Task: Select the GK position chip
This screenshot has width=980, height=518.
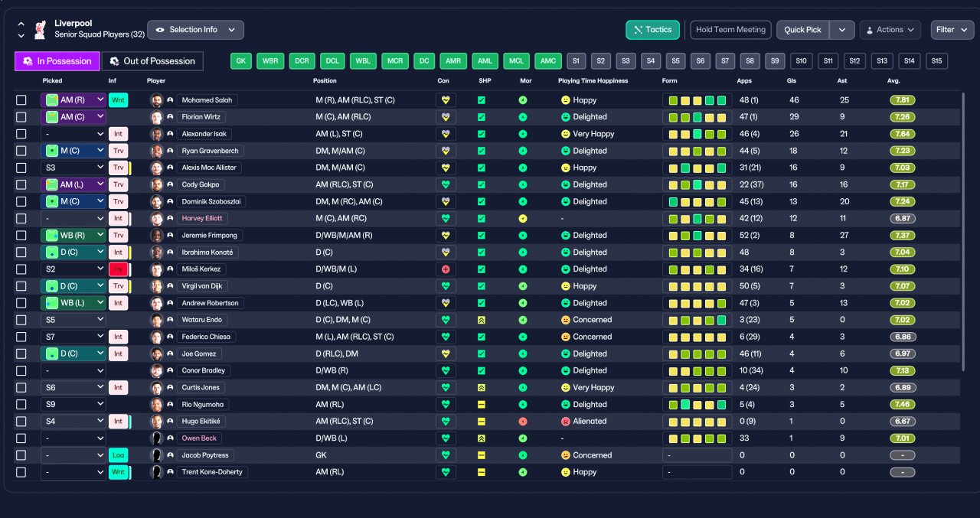Action: pos(242,61)
